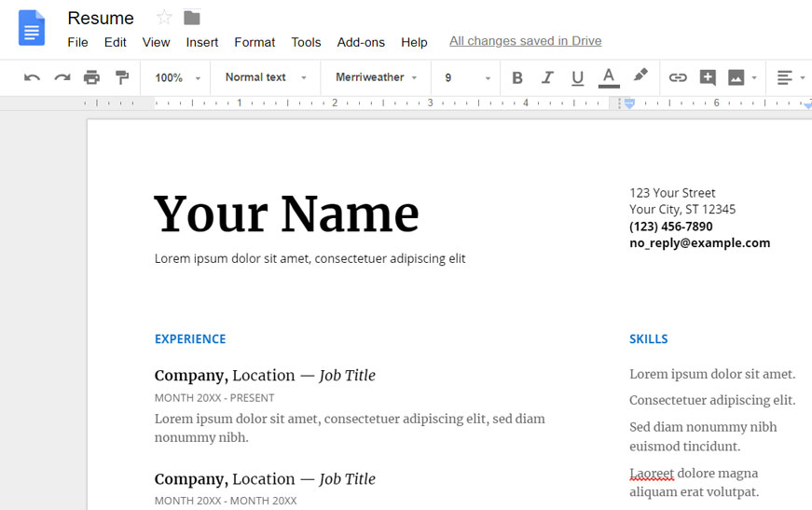Open the text color picker

tap(609, 77)
